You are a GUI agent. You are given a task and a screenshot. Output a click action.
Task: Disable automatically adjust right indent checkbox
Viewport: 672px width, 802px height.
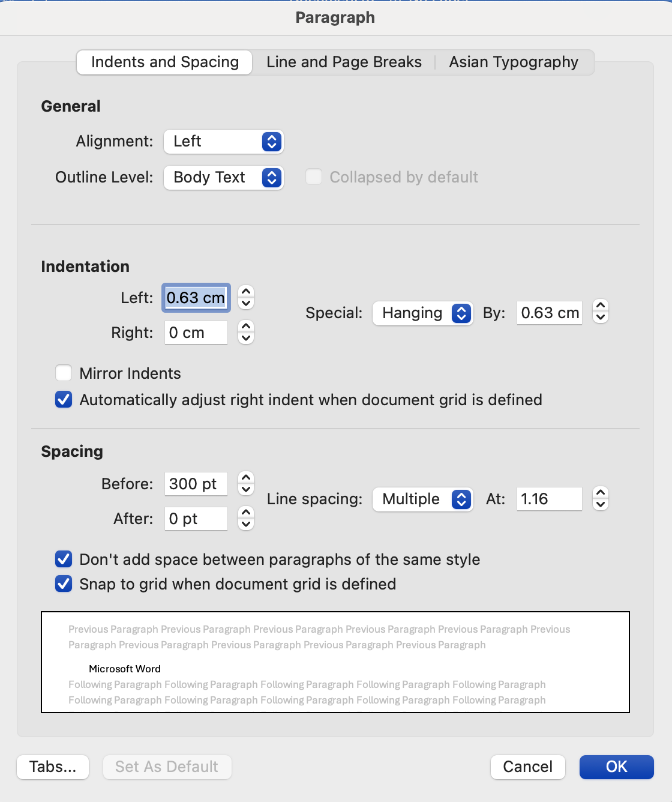tap(64, 400)
